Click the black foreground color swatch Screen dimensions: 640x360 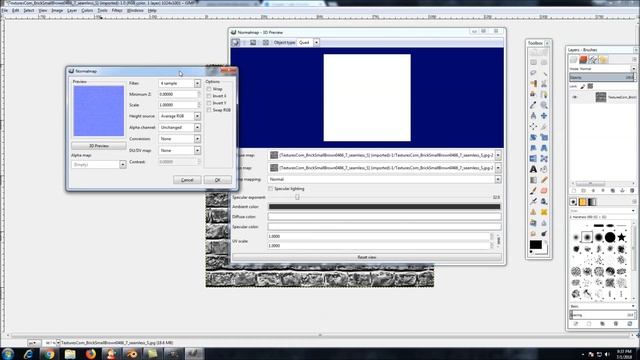pos(536,244)
